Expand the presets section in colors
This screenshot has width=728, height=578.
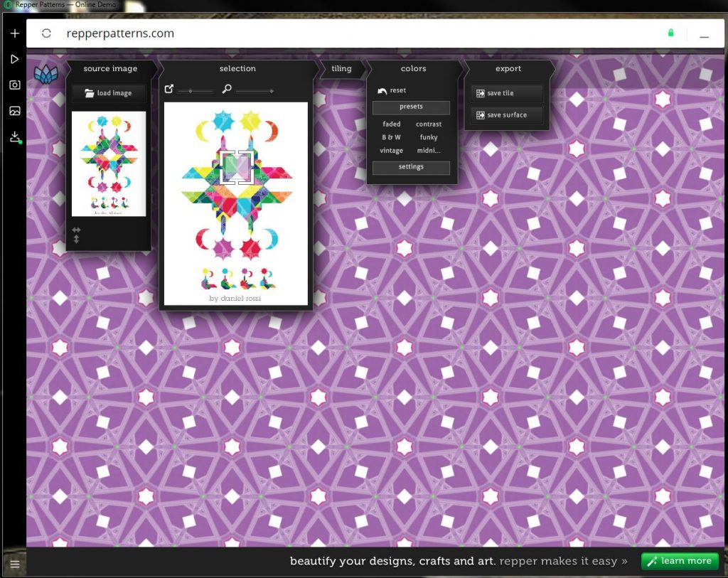tap(411, 107)
